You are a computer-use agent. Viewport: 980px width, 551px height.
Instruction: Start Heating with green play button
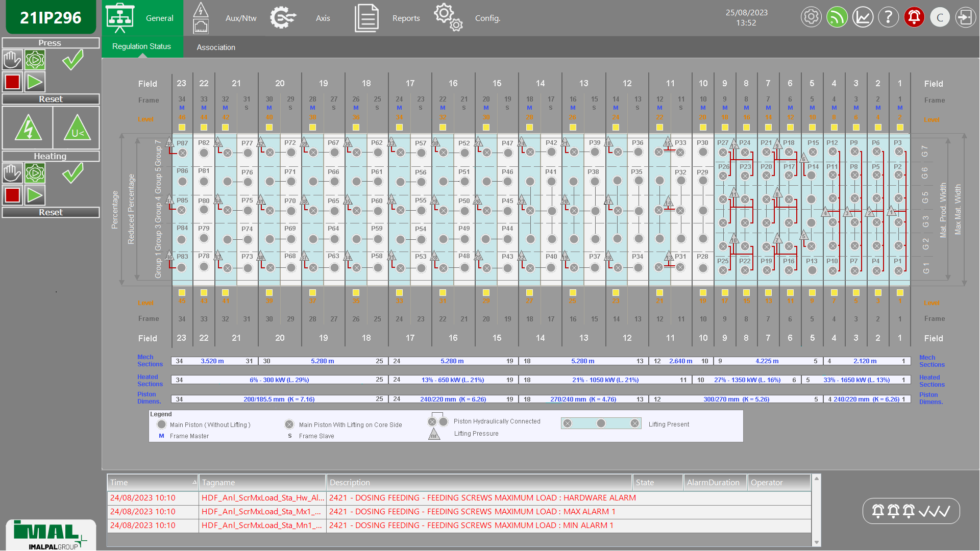35,195
